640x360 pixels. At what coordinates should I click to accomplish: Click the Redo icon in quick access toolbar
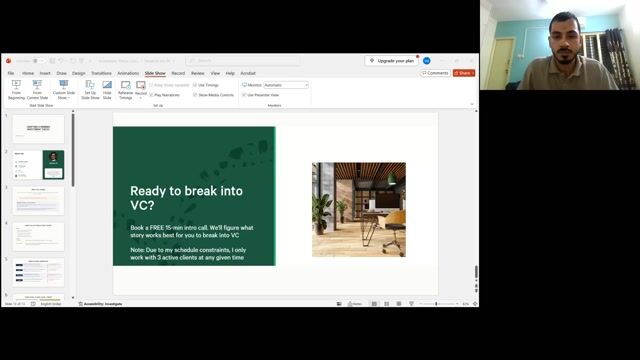pyautogui.click(x=73, y=61)
